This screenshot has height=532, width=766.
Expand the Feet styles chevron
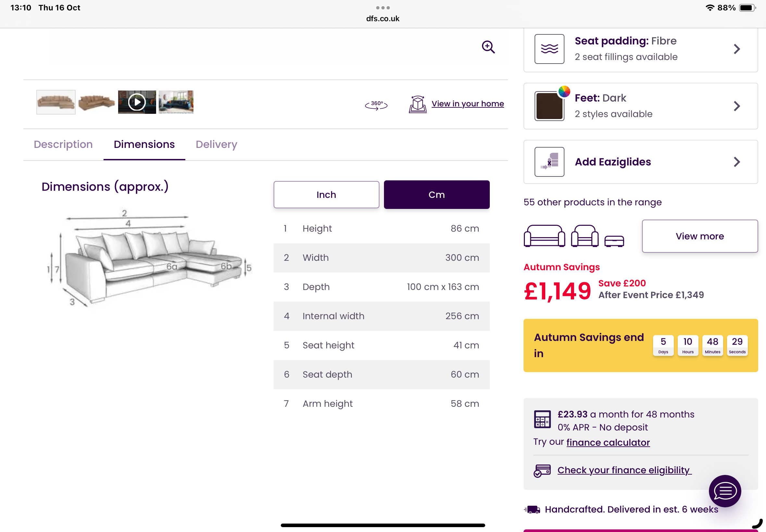point(737,106)
